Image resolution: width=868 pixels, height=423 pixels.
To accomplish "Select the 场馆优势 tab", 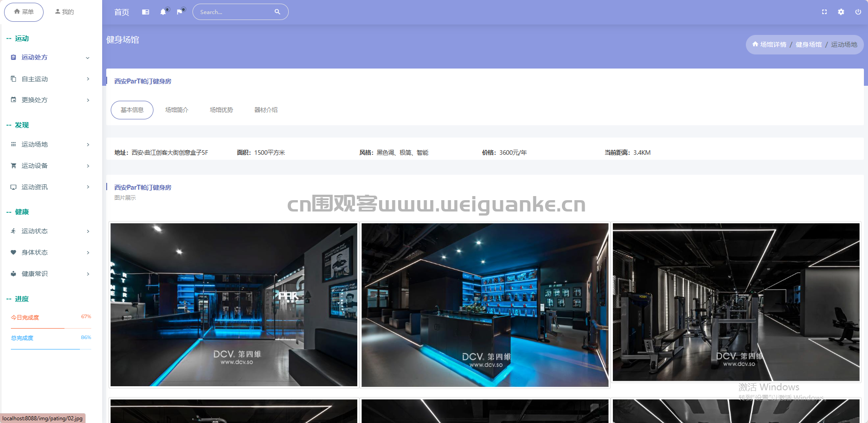I will (x=222, y=110).
